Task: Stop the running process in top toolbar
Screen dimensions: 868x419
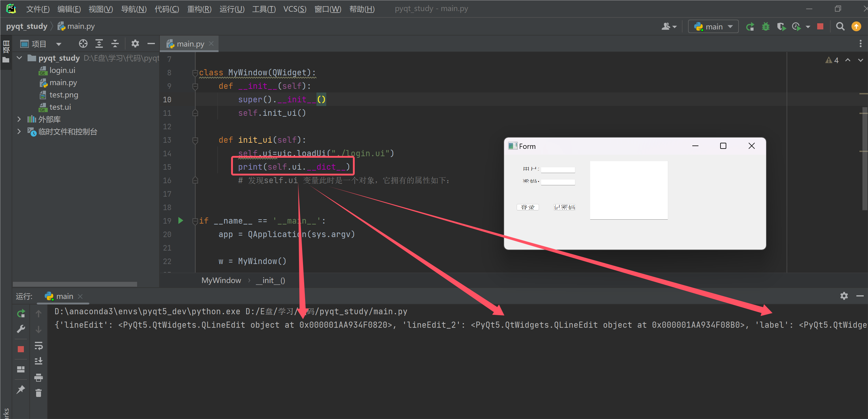Action: click(x=821, y=27)
